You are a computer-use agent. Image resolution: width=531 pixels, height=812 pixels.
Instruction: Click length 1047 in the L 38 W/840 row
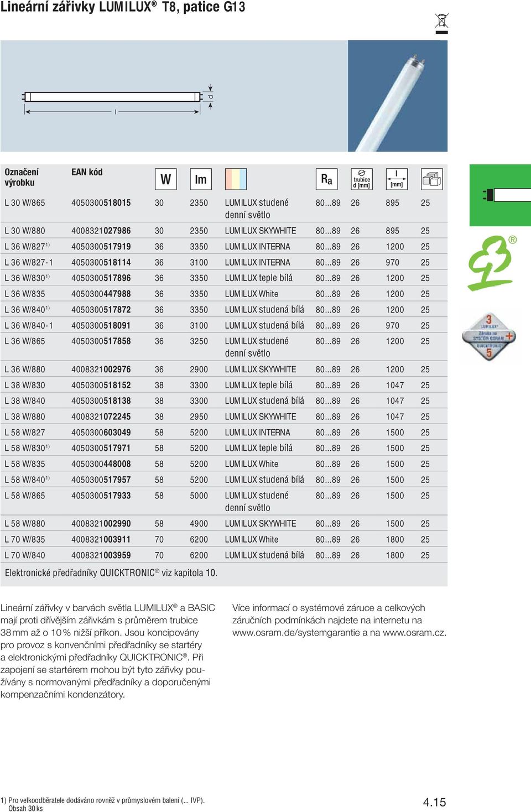click(395, 401)
